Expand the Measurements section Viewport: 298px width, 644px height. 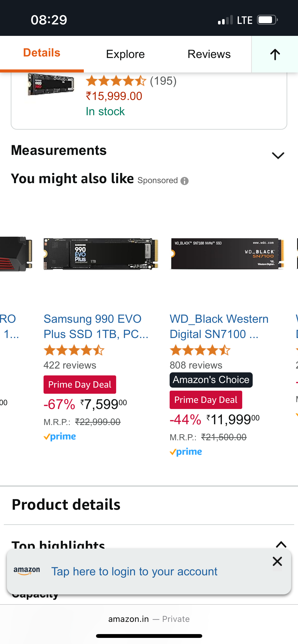(x=278, y=155)
